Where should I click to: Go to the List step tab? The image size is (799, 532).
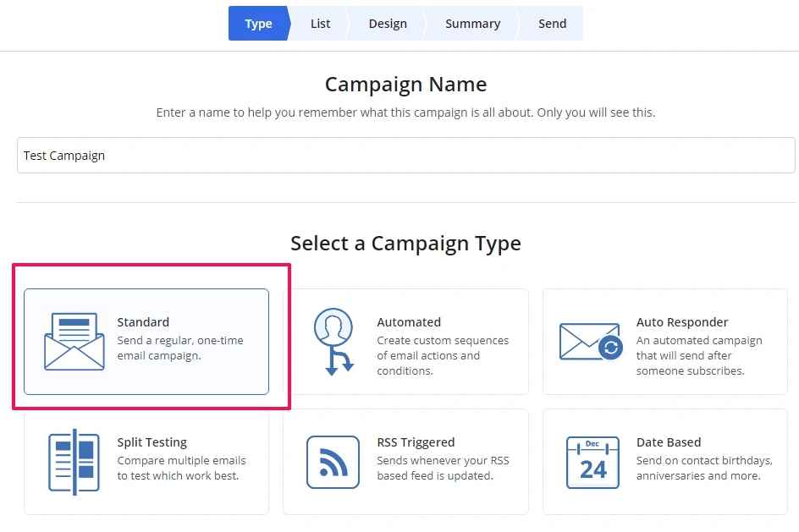pos(320,24)
